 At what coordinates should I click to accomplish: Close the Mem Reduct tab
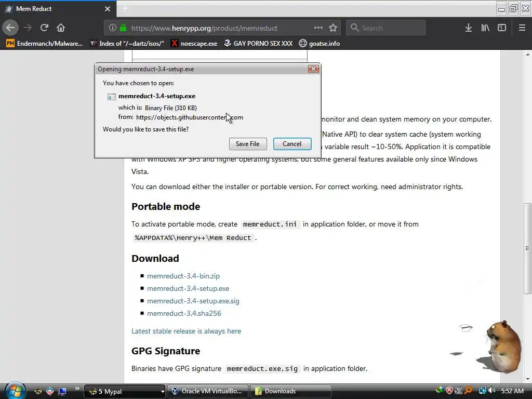pyautogui.click(x=108, y=9)
